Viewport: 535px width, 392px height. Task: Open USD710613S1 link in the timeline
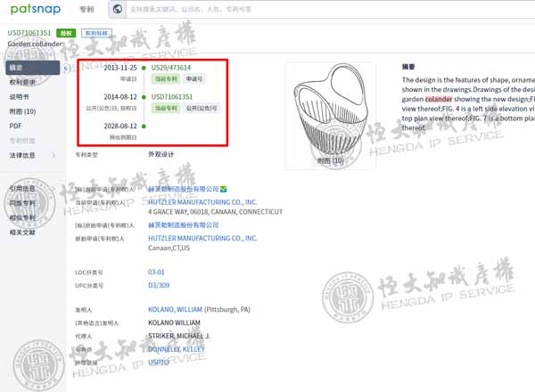click(172, 97)
